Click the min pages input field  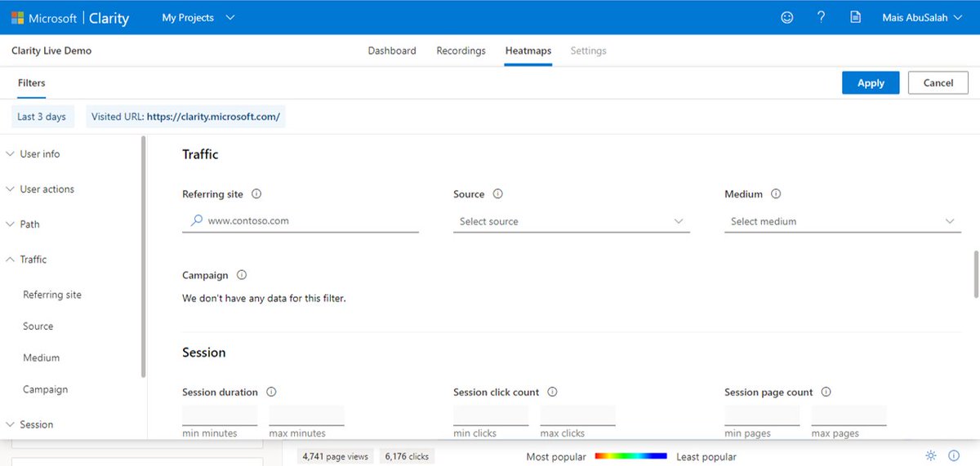[762, 415]
